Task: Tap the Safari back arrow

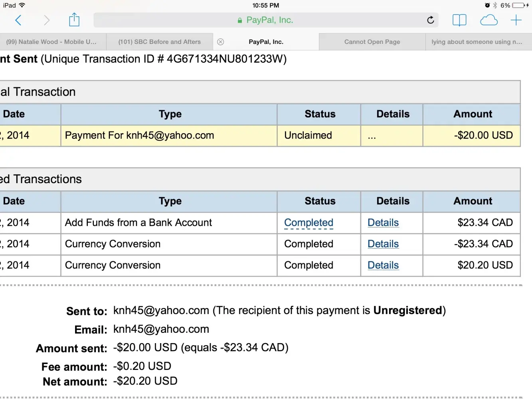Action: (x=18, y=20)
